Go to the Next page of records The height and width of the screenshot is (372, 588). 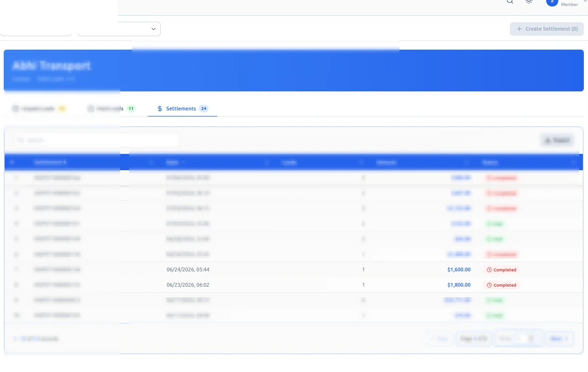(559, 339)
